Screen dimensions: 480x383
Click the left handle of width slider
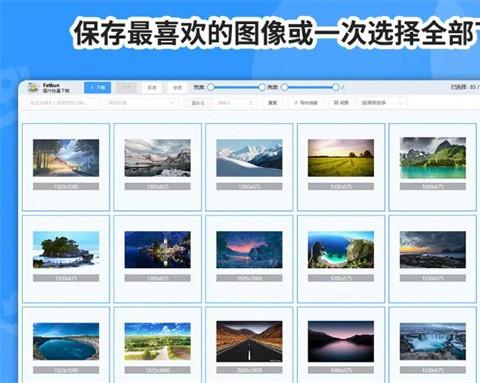point(211,87)
